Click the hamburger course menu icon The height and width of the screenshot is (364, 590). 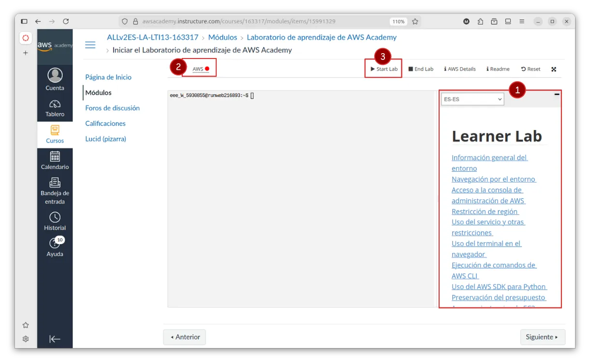(90, 45)
